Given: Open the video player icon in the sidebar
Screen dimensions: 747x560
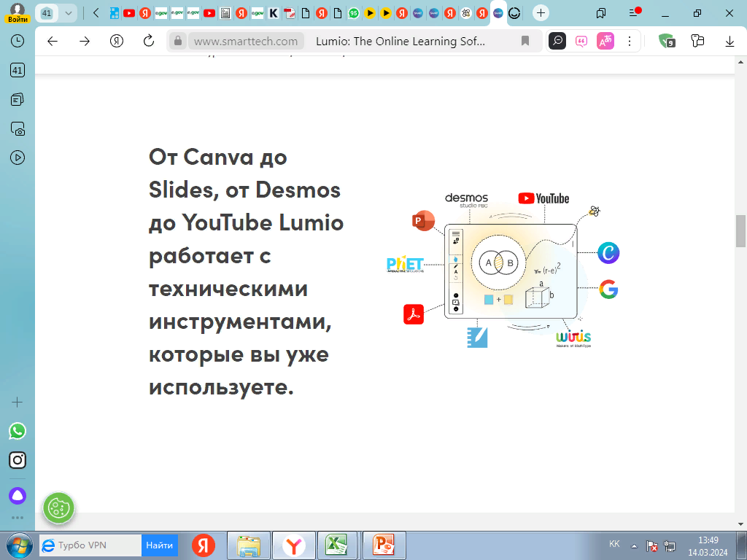Looking at the screenshot, I should pyautogui.click(x=18, y=157).
